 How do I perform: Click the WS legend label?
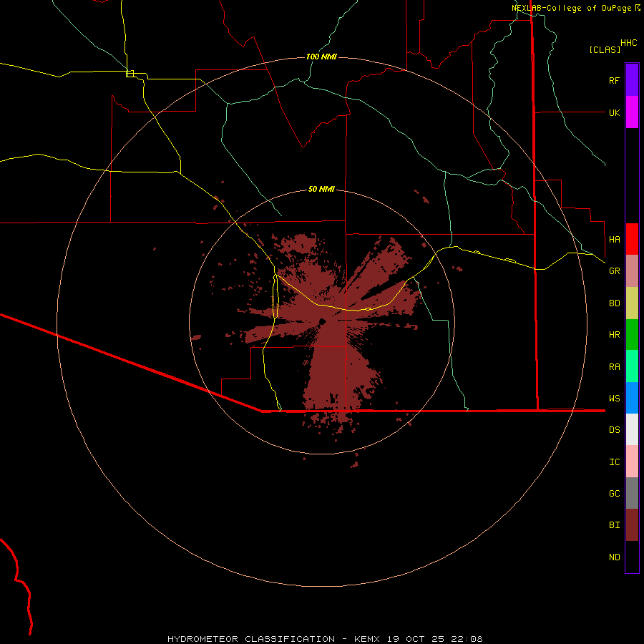click(x=614, y=398)
